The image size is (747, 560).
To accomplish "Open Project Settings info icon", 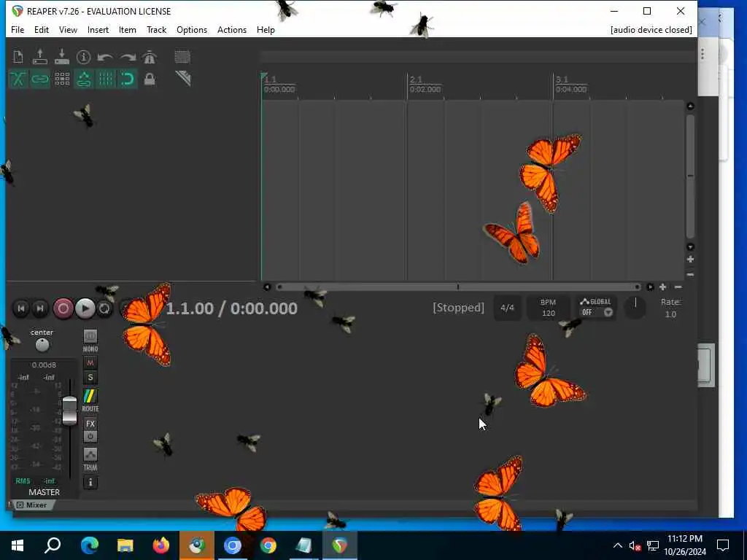I will point(83,57).
